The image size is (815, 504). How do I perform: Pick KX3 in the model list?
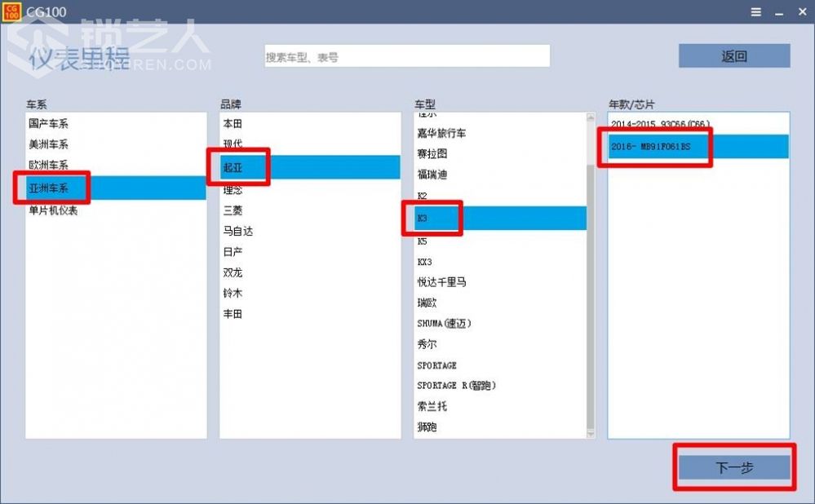point(500,262)
